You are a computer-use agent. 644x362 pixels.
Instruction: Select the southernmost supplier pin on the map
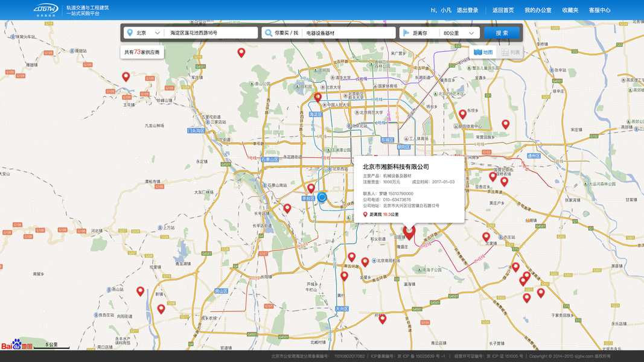[x=383, y=319]
